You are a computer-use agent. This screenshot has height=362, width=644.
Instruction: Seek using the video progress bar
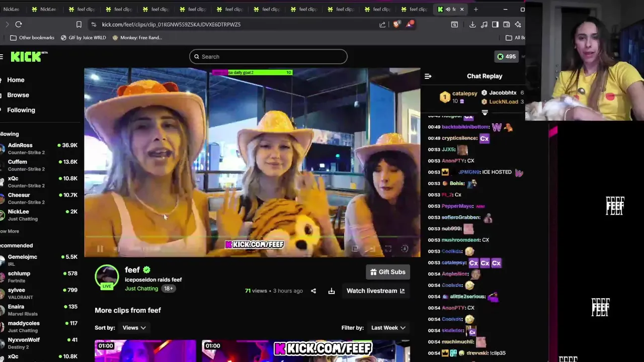[x=252, y=237]
